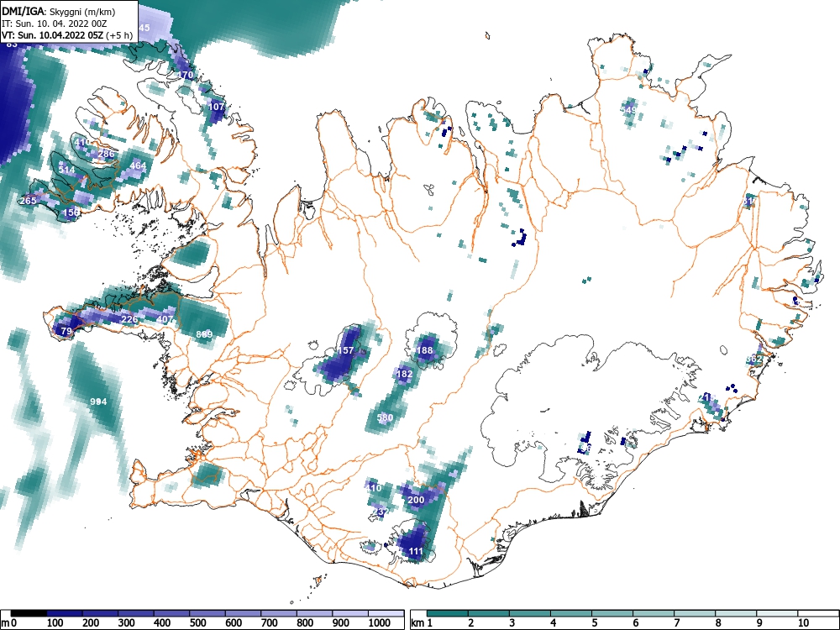Viewport: 840px width, 630px height.
Task: Click the 226 visibility value on the map
Action: [x=129, y=319]
